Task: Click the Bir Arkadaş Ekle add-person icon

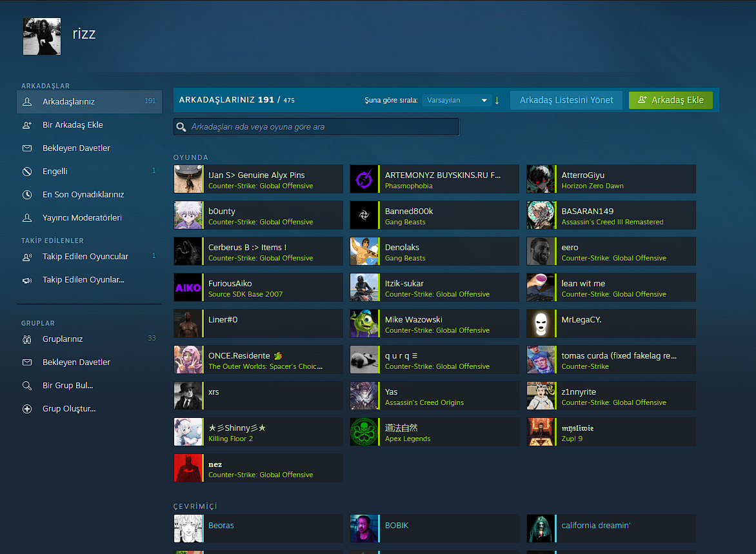Action: pyautogui.click(x=27, y=125)
